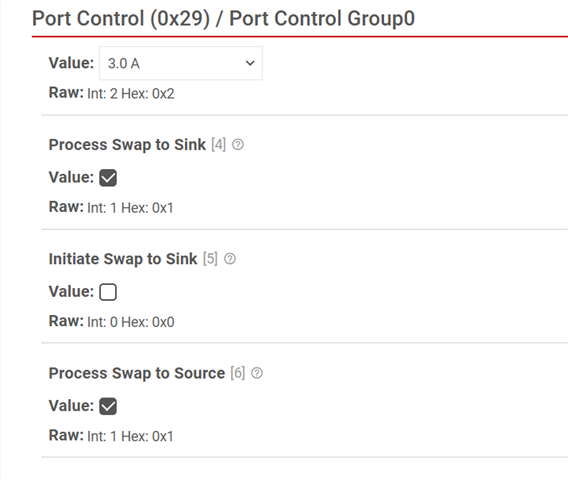
Task: Select the Process Swap to Sink label
Action: click(x=127, y=145)
